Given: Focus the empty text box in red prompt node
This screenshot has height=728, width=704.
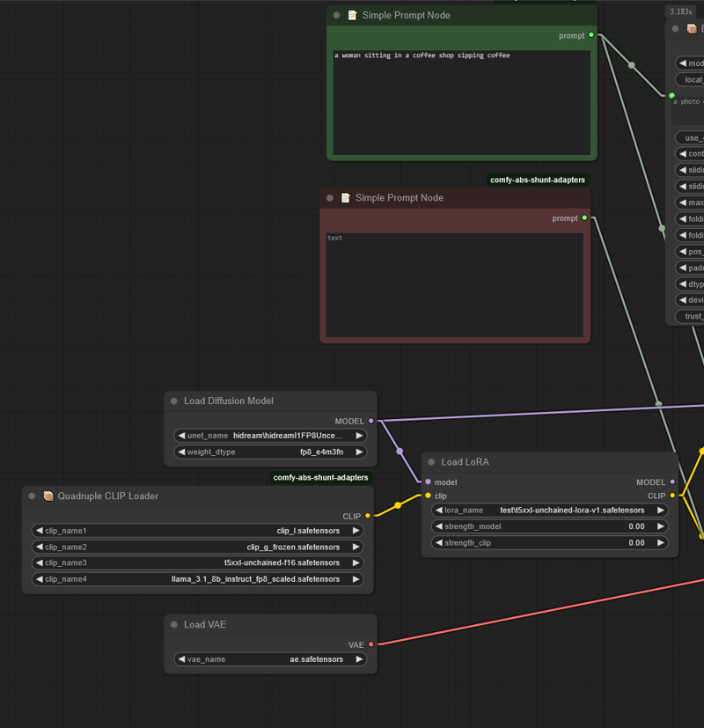Looking at the screenshot, I should coord(455,285).
